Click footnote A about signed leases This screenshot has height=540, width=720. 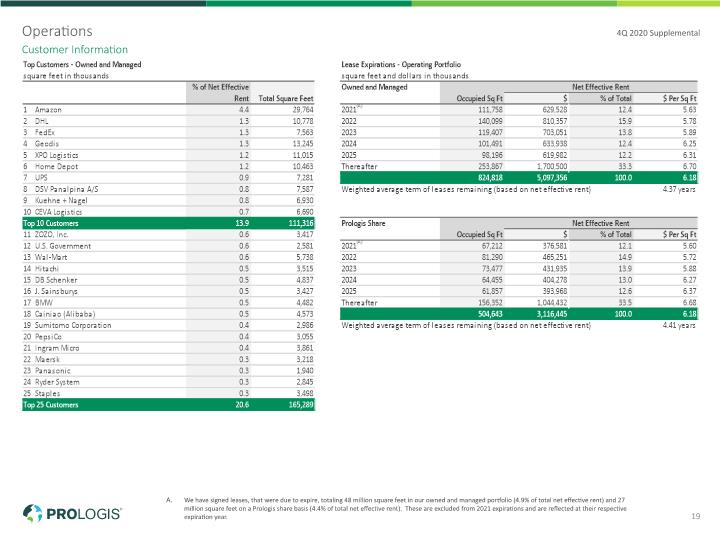[397, 508]
